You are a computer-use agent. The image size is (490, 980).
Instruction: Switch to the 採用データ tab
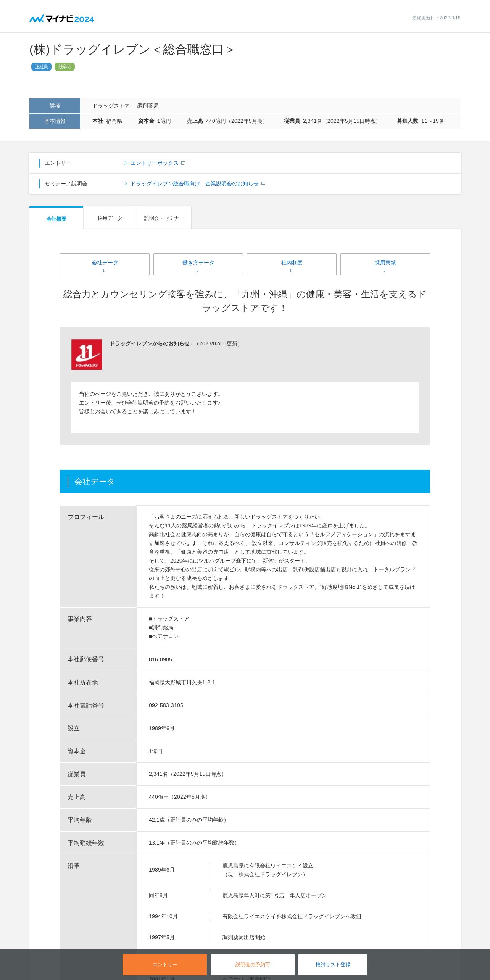click(x=110, y=218)
